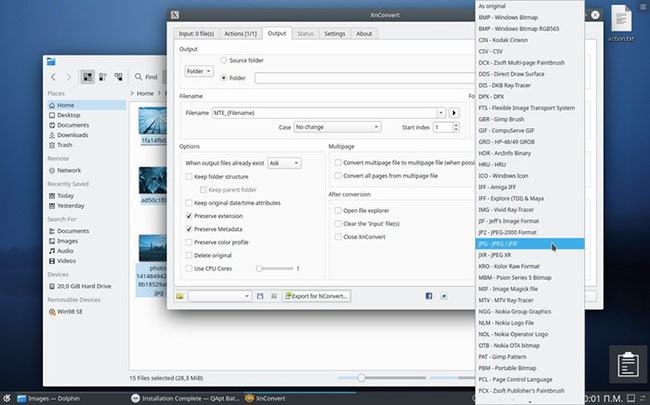Select JPG - JPEG / JFIF format
This screenshot has width=650, height=405.
tap(530, 244)
